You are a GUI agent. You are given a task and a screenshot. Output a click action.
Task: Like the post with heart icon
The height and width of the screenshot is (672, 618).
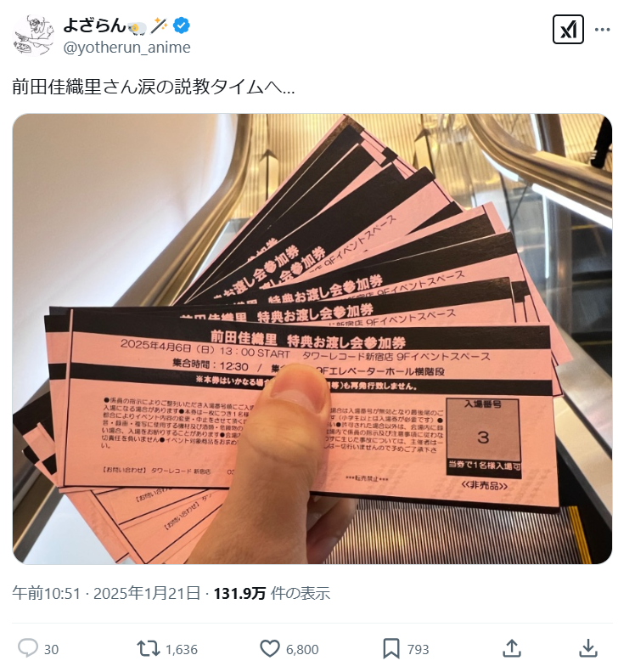click(x=270, y=649)
